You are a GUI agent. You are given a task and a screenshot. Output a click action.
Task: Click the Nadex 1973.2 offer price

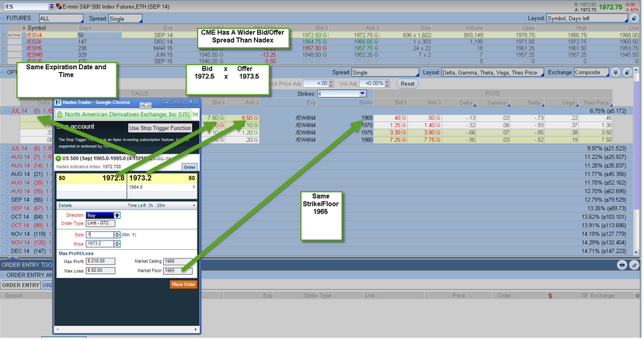(141, 179)
